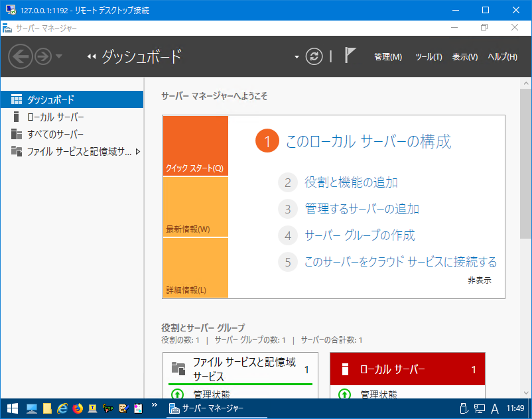The image size is (532, 419).
Task: Click the All Servers icon in sidebar
Action: click(x=17, y=134)
